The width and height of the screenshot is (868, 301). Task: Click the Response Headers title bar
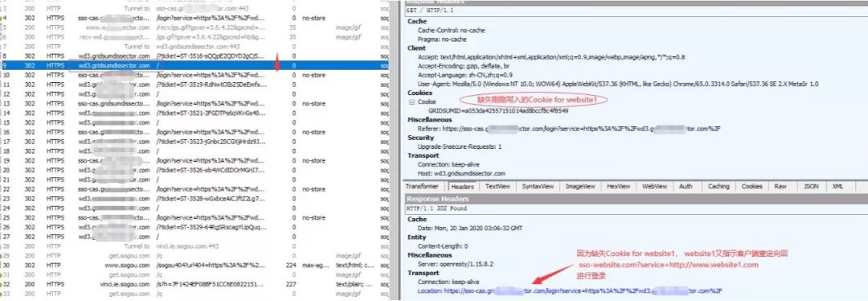click(636, 199)
